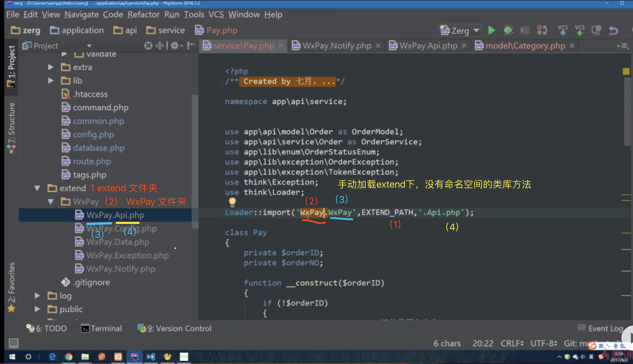Click the VCS update project icon
633x364 pixels.
tap(563, 30)
